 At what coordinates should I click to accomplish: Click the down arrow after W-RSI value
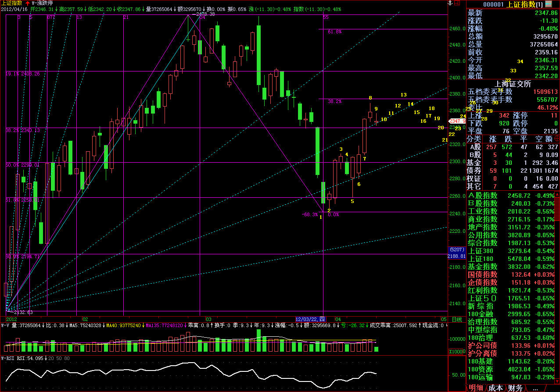(46, 358)
